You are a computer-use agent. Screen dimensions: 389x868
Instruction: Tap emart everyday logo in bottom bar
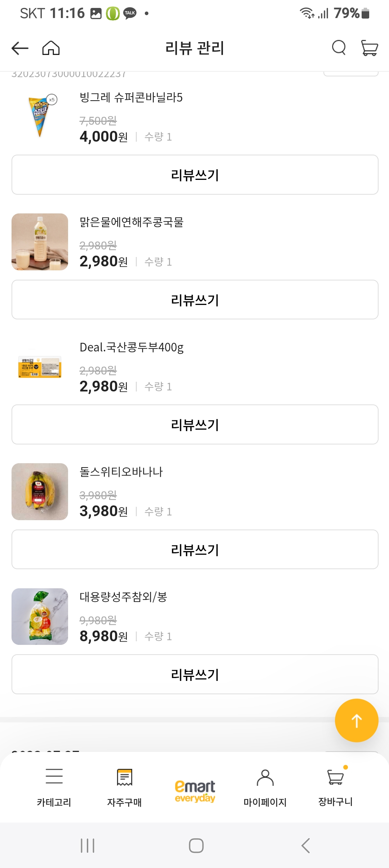click(x=195, y=791)
